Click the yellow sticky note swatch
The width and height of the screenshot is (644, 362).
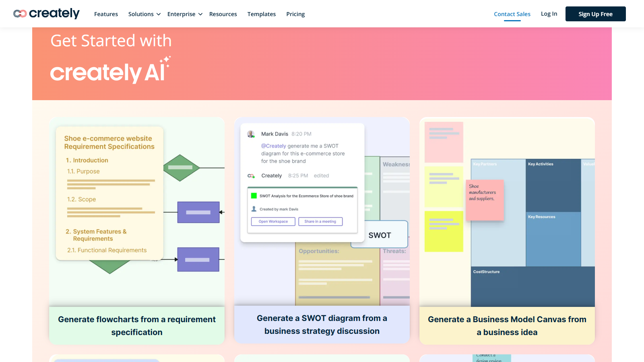(x=444, y=231)
